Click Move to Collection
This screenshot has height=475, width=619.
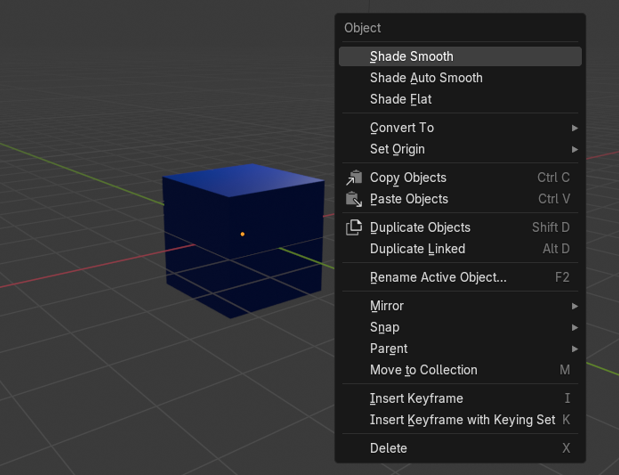423,370
